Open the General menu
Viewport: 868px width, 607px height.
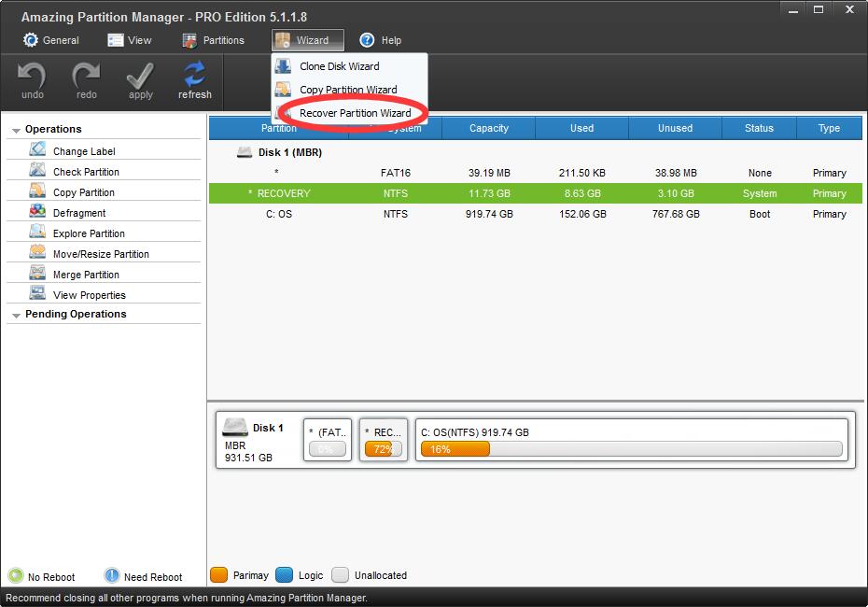point(51,40)
